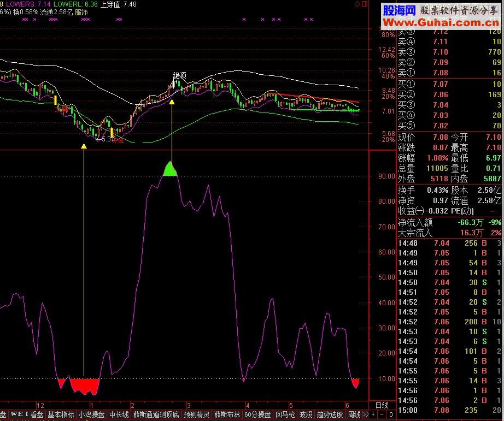Open the WEI看盘 indicator tab
Image resolution: width=504 pixels, height=421 pixels.
click(27, 414)
